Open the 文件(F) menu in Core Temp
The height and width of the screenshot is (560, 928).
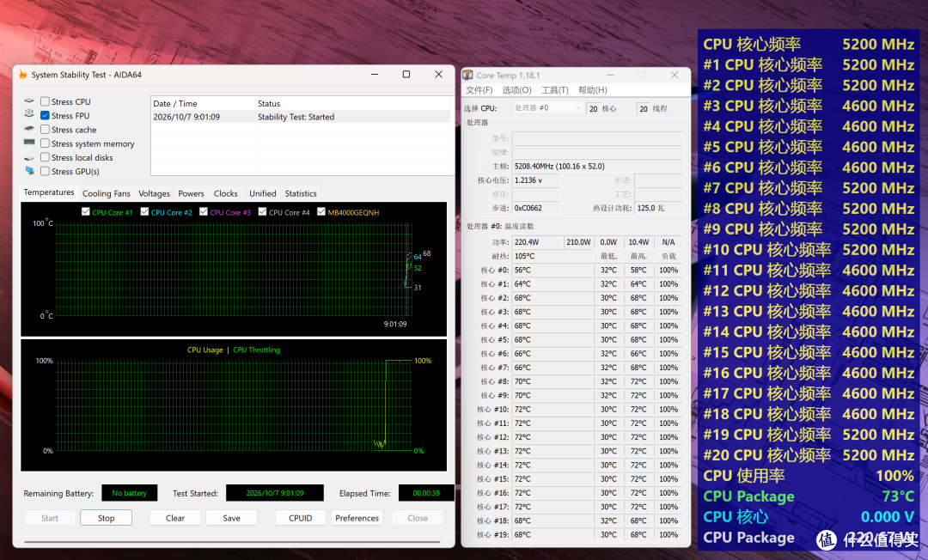[x=479, y=90]
